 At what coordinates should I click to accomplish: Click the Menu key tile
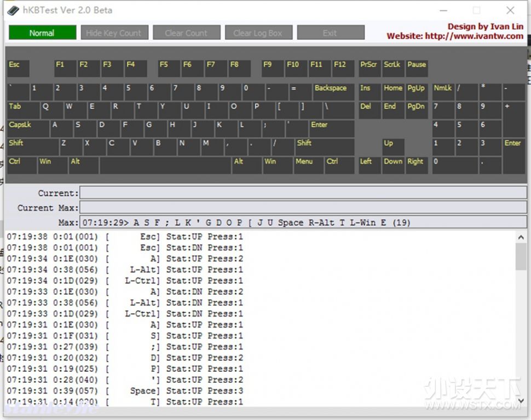point(309,165)
